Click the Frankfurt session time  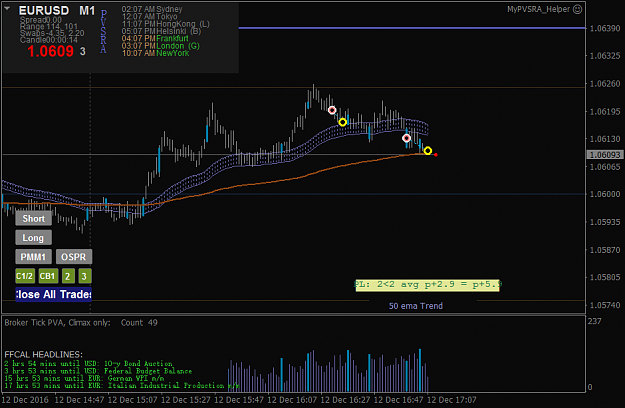click(155, 38)
